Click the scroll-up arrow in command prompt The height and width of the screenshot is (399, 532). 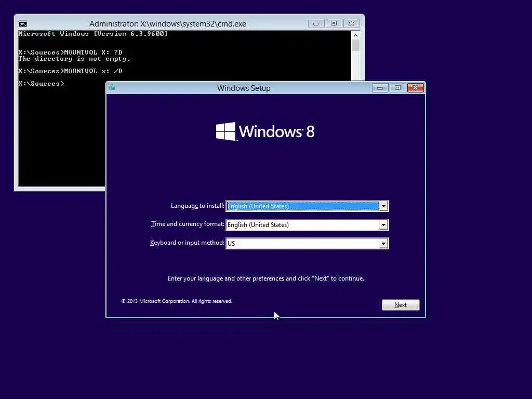355,35
